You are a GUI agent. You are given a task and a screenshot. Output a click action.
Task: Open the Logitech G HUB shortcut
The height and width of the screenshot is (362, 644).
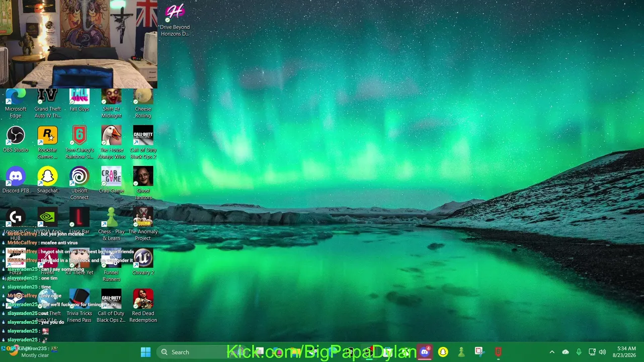point(16,224)
